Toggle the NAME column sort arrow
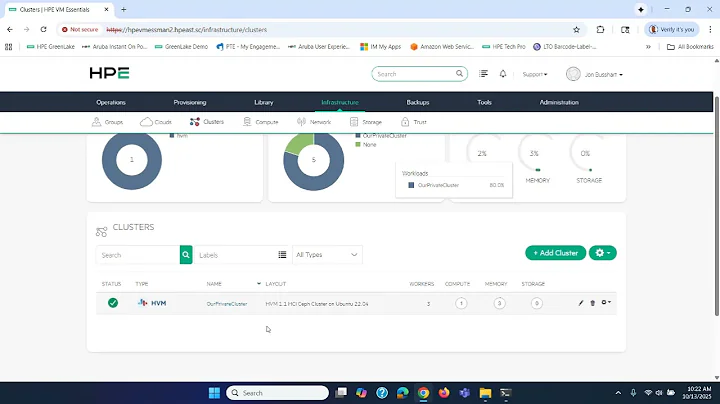The image size is (720, 404). tap(259, 284)
